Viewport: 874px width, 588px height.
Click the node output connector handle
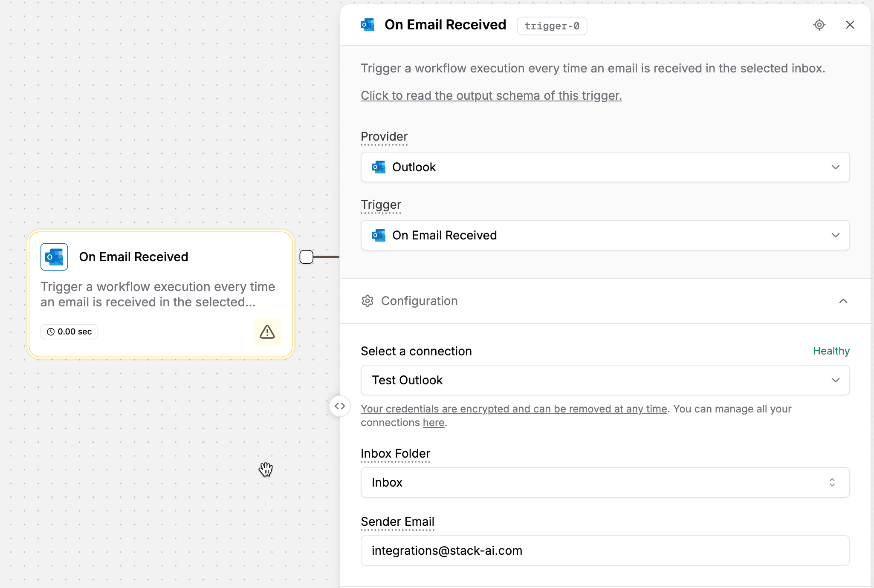306,257
